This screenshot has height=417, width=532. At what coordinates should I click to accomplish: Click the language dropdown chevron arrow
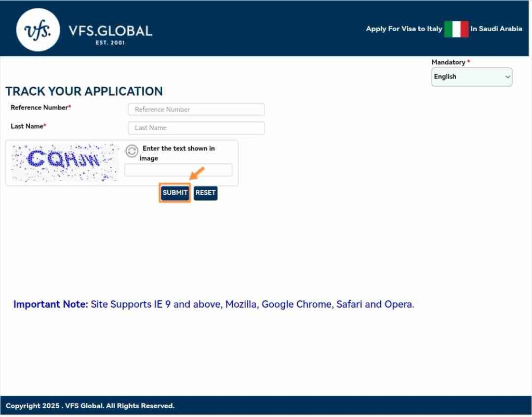coord(508,77)
